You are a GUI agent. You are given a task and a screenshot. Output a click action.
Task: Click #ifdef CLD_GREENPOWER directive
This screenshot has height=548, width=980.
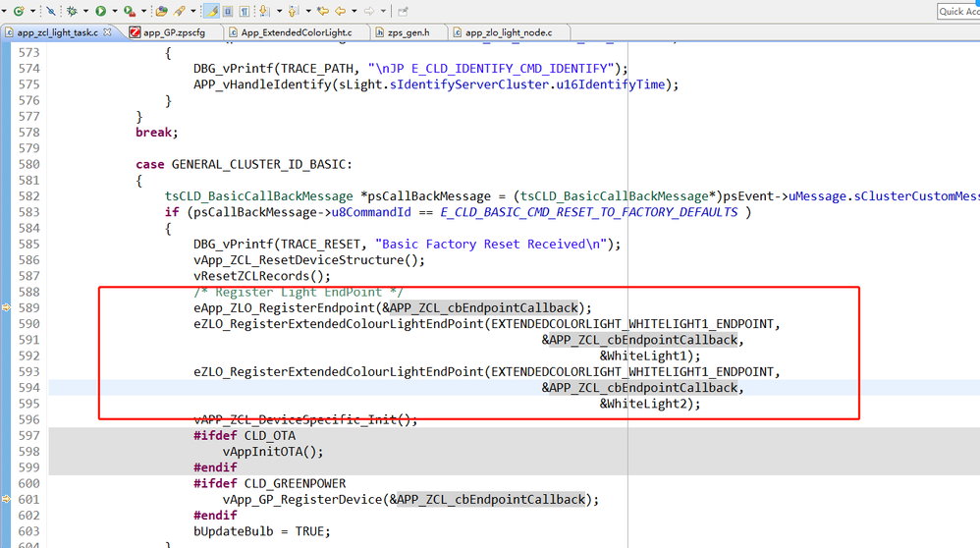click(x=270, y=483)
